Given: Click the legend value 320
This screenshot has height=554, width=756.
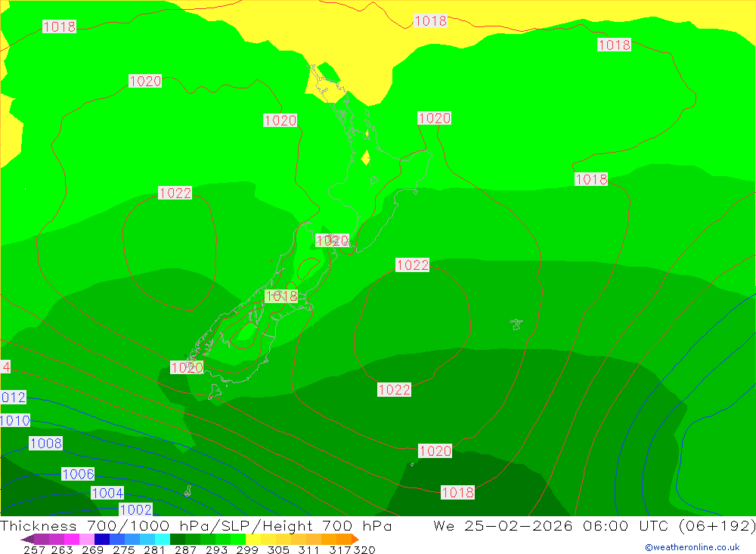Looking at the screenshot, I should [x=364, y=549].
